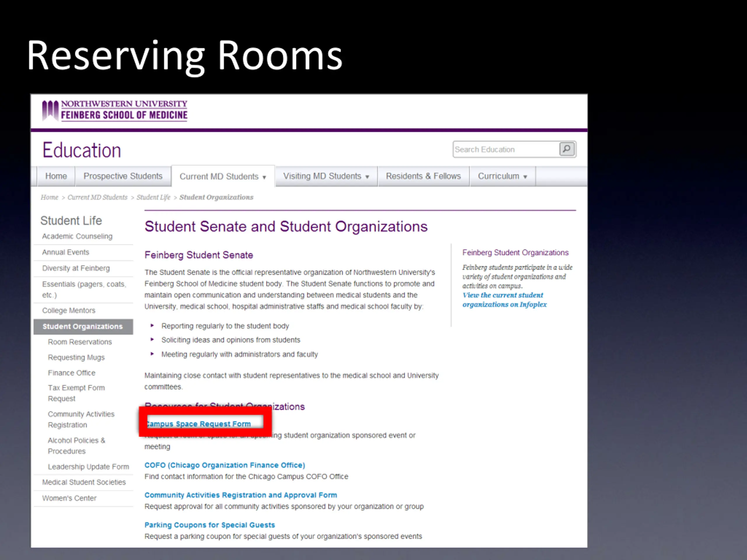This screenshot has height=560, width=747.
Task: Expand the Visiting MD Students dropdown arrow
Action: point(367,177)
